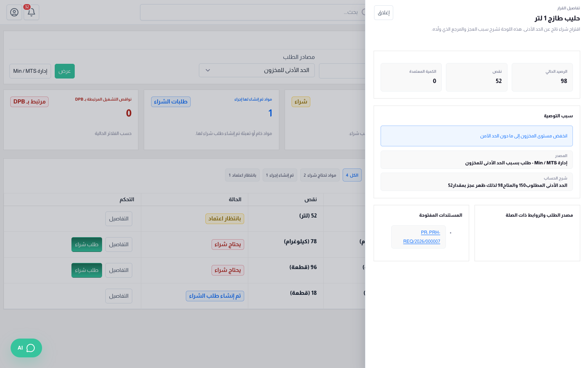Open the notifications bell icon
Viewport: 588px width, 368px height.
(31, 12)
